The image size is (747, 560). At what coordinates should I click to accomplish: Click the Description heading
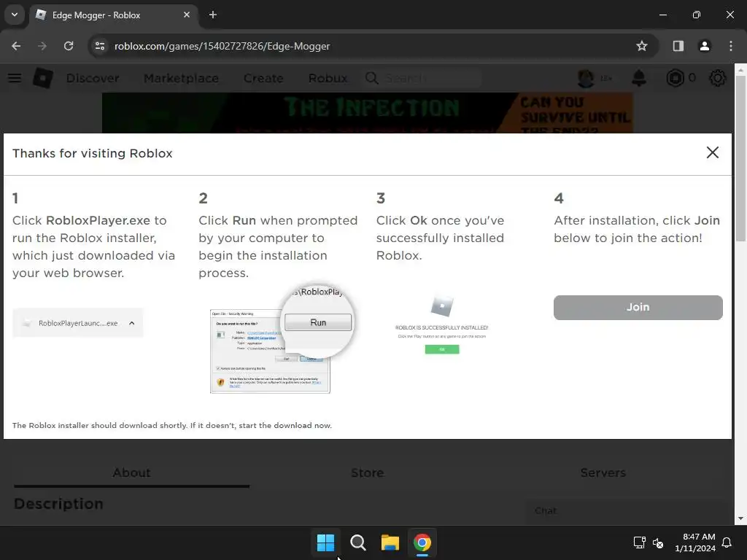pyautogui.click(x=58, y=504)
